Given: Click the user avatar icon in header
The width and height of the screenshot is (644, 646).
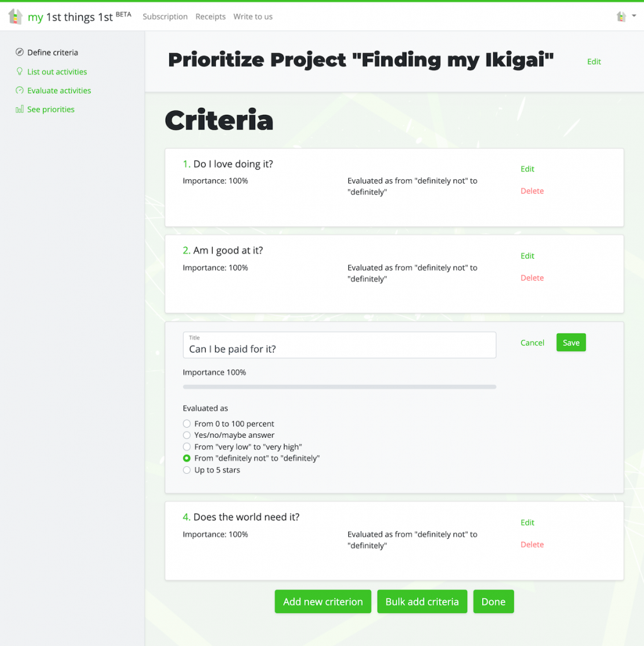Looking at the screenshot, I should coord(621,17).
